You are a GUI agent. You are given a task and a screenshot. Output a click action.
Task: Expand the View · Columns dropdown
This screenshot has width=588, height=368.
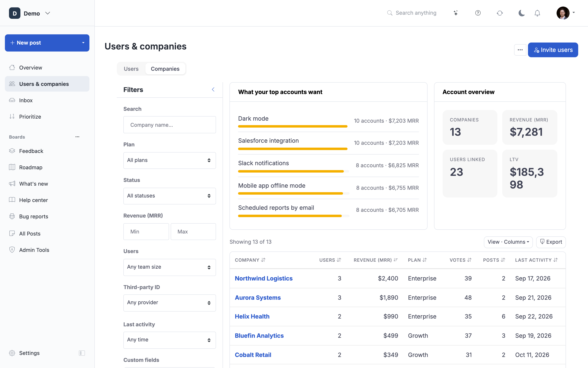[508, 242]
